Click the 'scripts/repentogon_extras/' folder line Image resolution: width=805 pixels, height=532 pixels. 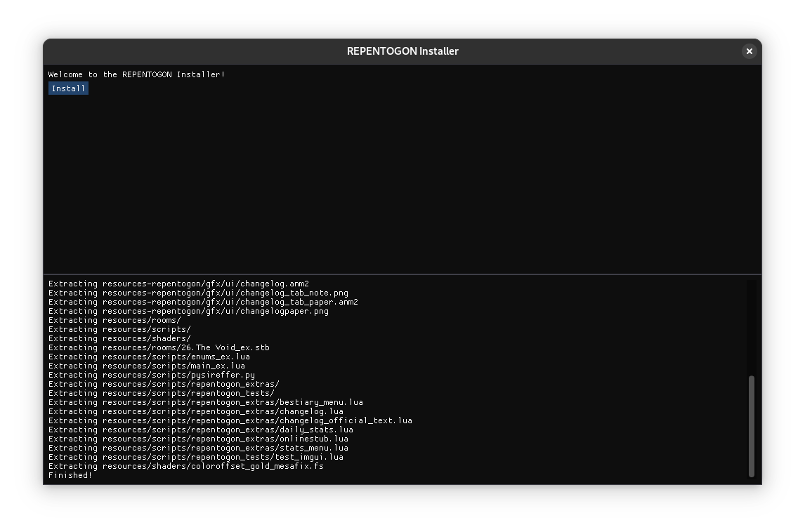tap(164, 384)
